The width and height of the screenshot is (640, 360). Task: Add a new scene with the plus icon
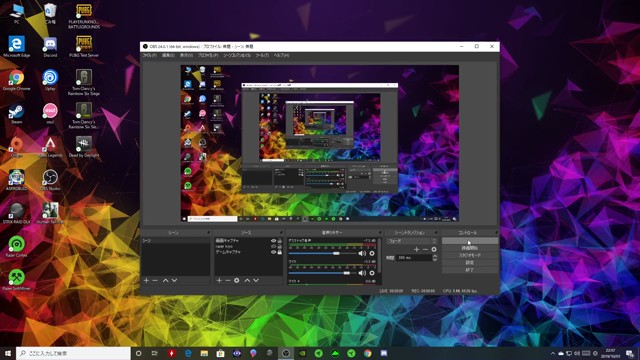click(x=146, y=280)
